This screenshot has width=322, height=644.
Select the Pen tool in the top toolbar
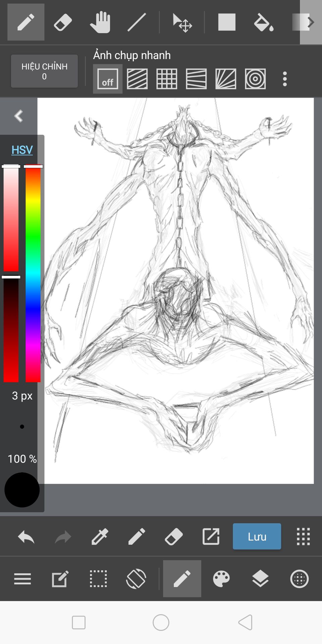pyautogui.click(x=26, y=22)
